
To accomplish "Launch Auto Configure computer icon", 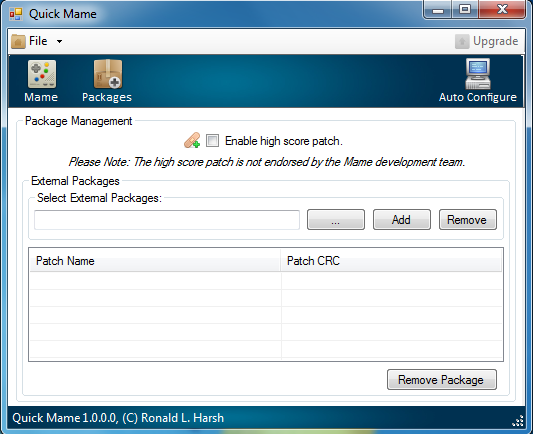I will tap(478, 73).
